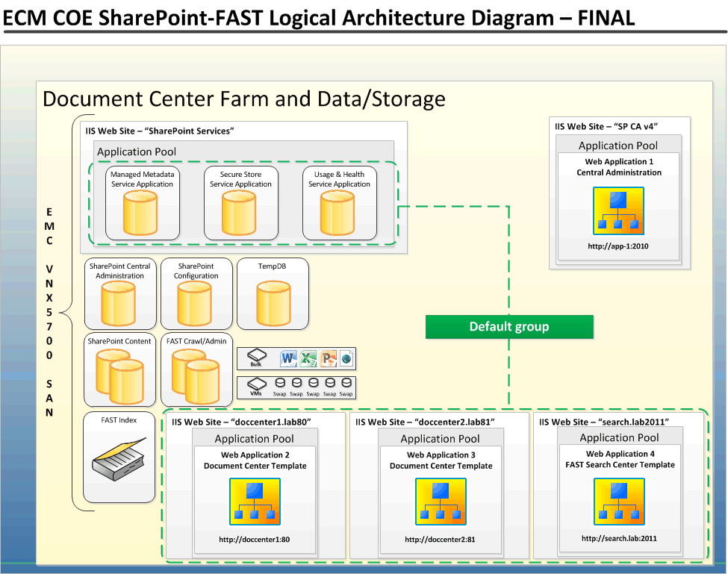728x574 pixels.
Task: Click the PowerPoint file icon
Action: [x=327, y=358]
